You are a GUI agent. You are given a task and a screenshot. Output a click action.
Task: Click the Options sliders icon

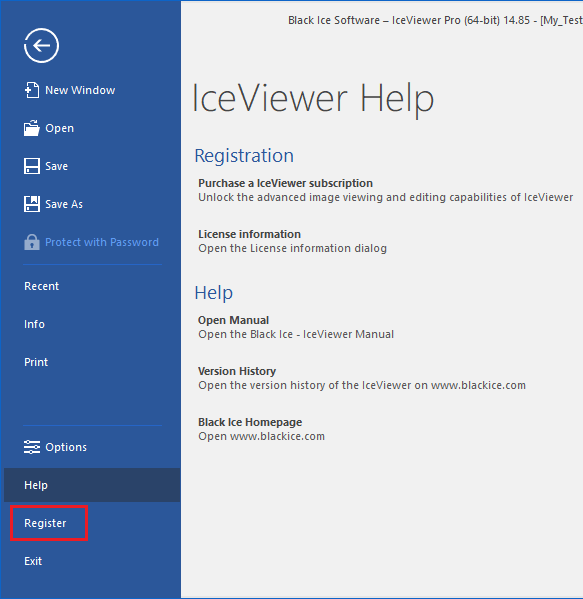point(32,447)
